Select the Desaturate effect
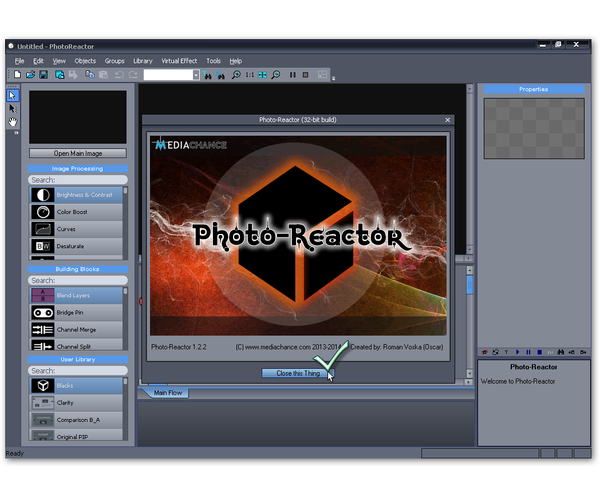The image size is (600, 500). [76, 246]
